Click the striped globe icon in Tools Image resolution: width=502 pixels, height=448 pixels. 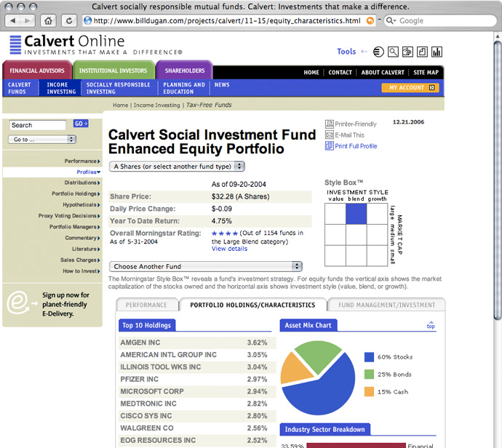click(378, 52)
